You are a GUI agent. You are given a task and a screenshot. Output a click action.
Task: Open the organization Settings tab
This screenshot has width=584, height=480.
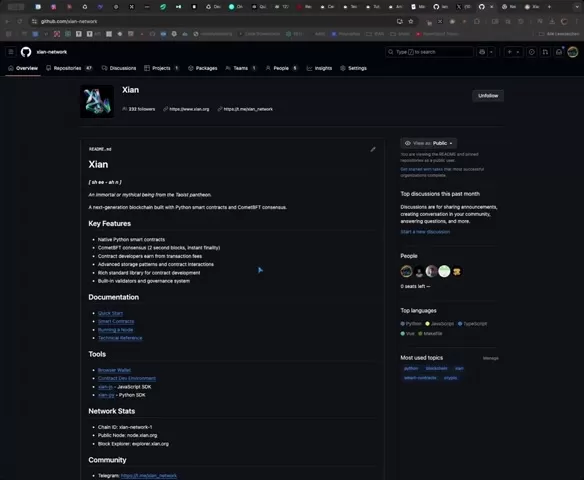(x=353, y=68)
